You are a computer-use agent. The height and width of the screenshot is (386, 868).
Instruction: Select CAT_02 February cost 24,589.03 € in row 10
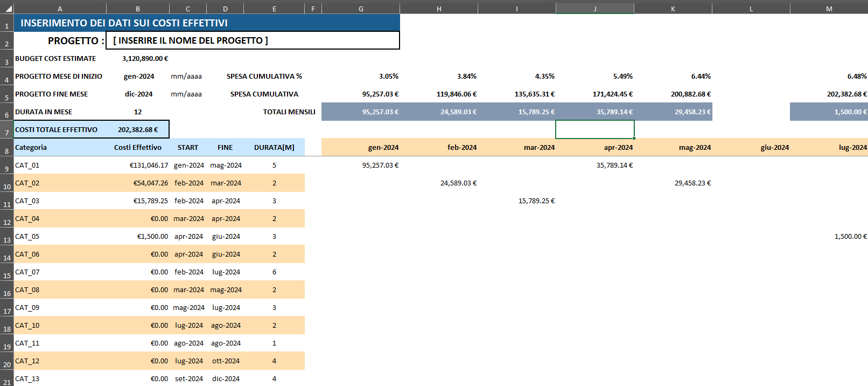(x=458, y=183)
